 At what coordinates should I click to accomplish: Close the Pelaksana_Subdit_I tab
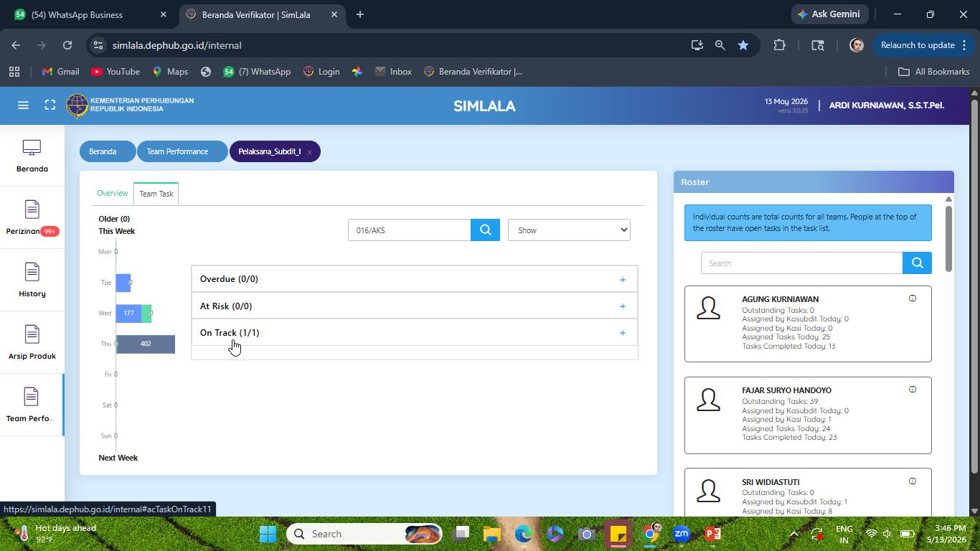[x=309, y=152]
